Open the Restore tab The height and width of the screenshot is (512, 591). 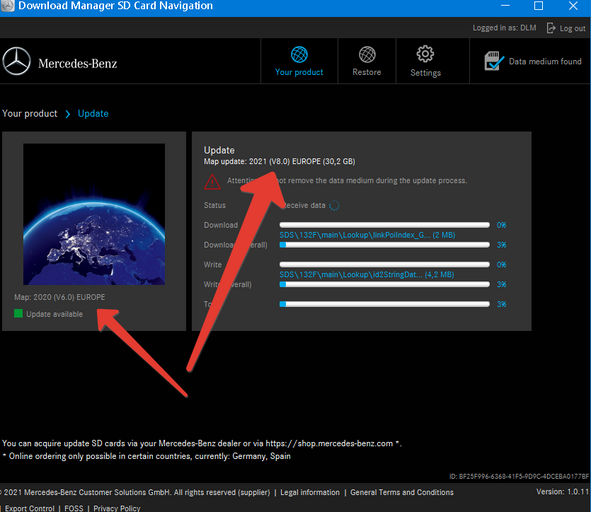point(367,61)
